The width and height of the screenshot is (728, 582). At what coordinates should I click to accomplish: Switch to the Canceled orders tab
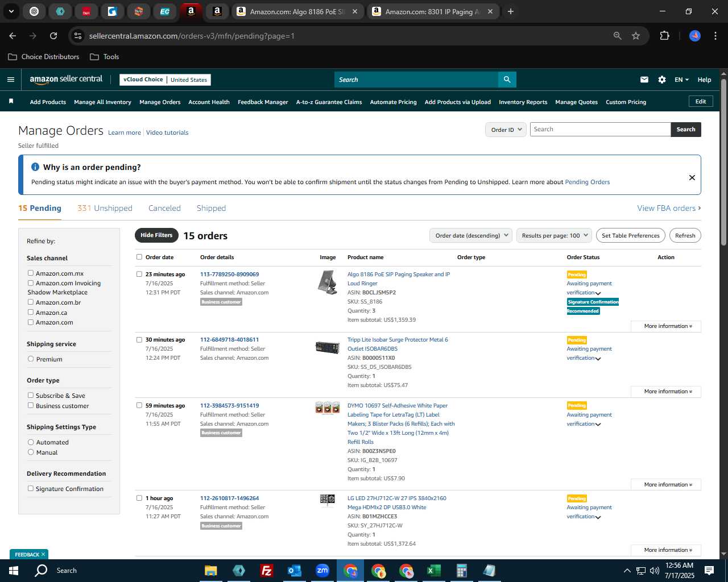tap(164, 208)
